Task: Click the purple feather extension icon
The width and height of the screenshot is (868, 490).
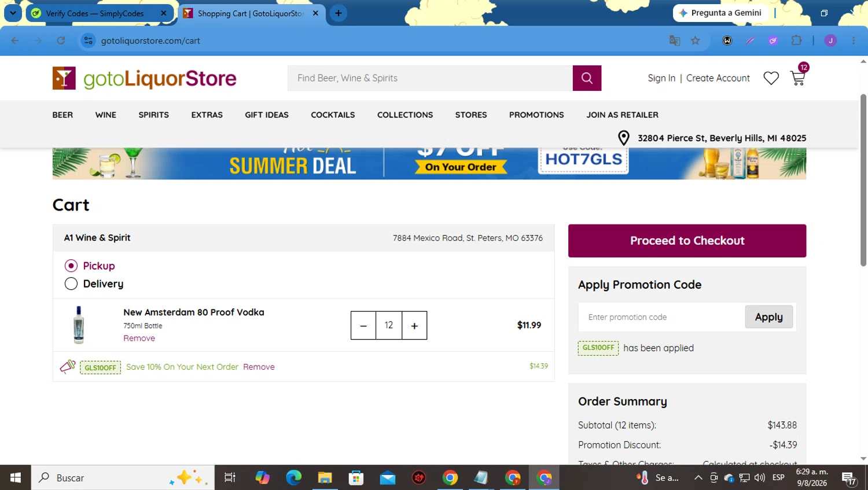Action: click(750, 40)
